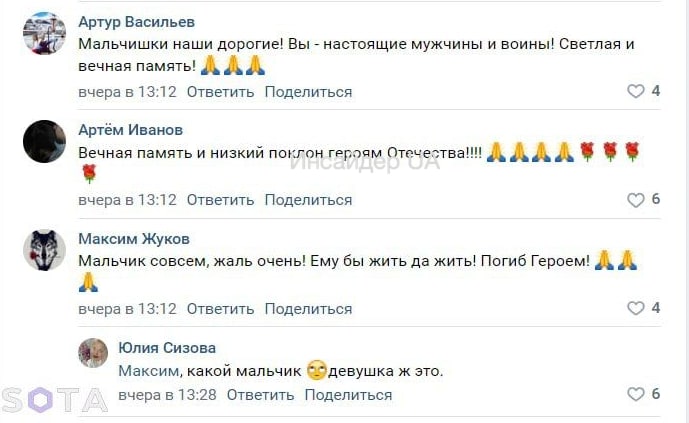Viewport: 689px width, 423px height.
Task: Like Артём Иванов's comment with heart icon
Action: tap(635, 200)
